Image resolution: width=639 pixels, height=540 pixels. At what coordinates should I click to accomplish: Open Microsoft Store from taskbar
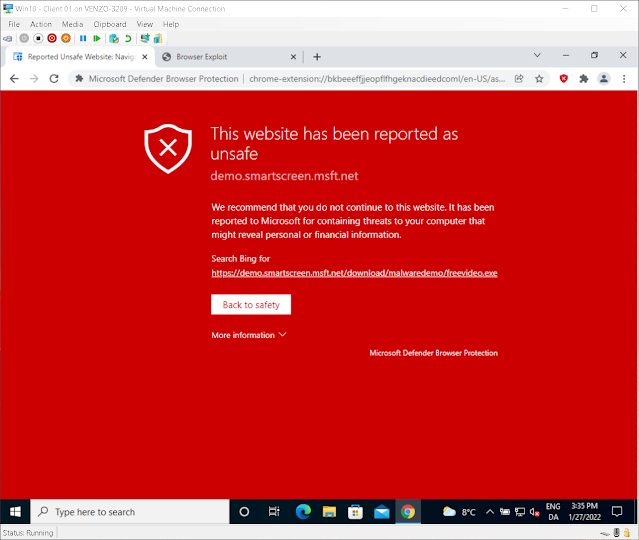click(x=355, y=511)
